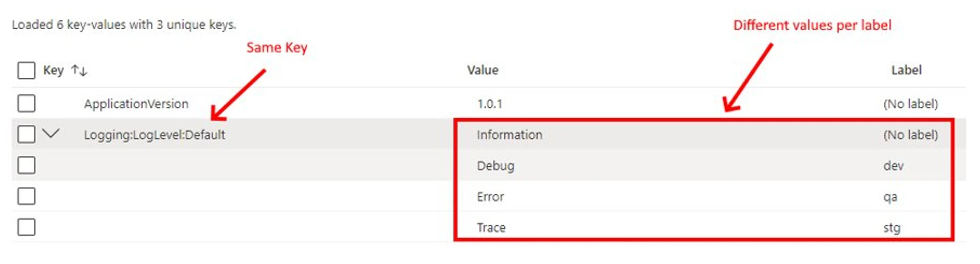Click the Value column header
Viewport: 980px width, 264px height.
coord(483,70)
